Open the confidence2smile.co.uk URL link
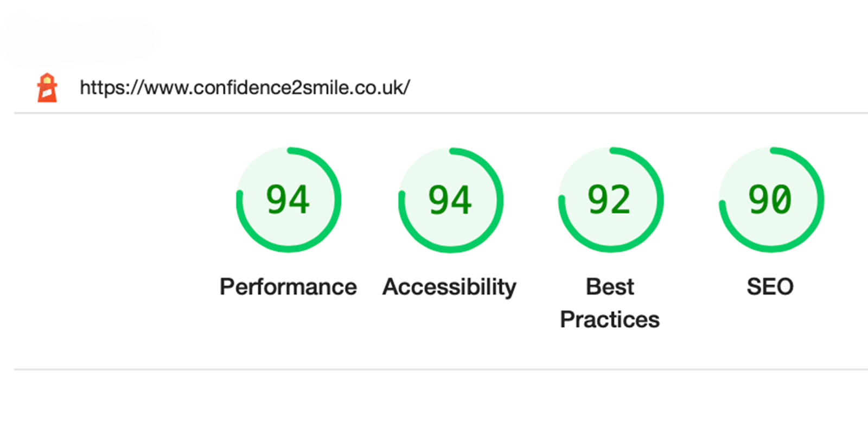Screen dimensions: 868x434 tap(245, 87)
